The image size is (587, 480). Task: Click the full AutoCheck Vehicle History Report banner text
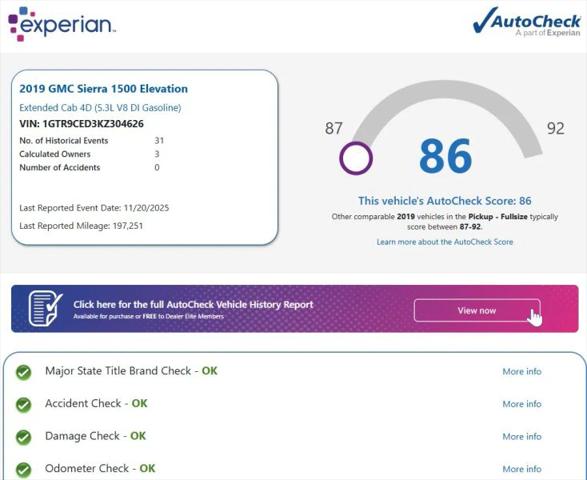[193, 304]
